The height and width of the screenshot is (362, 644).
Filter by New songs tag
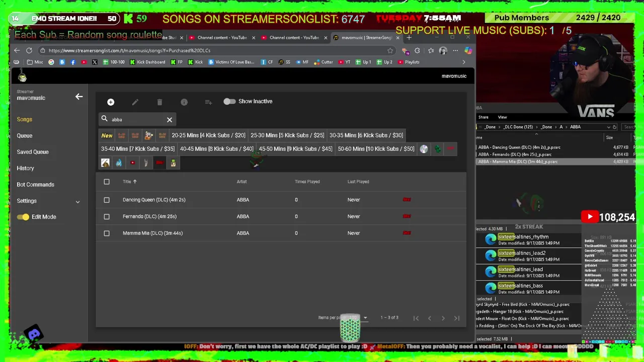coord(107,135)
